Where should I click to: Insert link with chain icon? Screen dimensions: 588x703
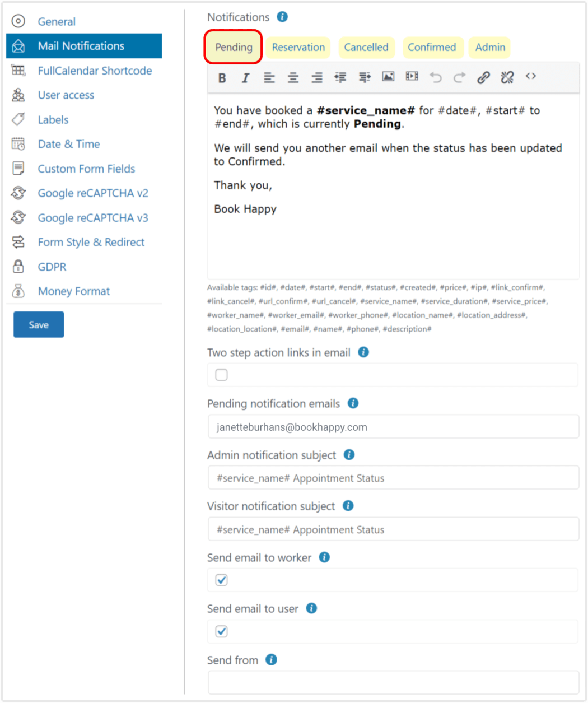(x=483, y=77)
